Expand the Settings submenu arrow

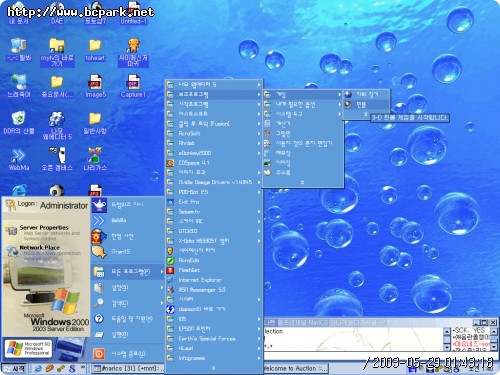[162, 288]
